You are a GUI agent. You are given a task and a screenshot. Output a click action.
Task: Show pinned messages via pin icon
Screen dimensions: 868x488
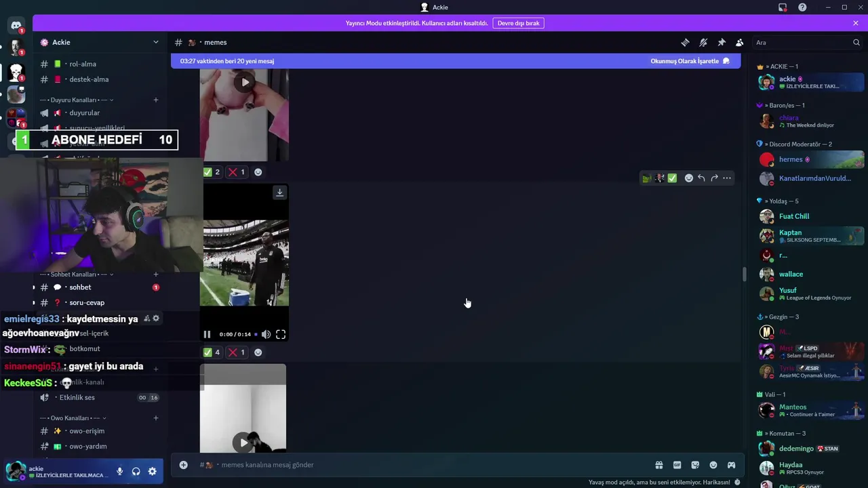(722, 42)
